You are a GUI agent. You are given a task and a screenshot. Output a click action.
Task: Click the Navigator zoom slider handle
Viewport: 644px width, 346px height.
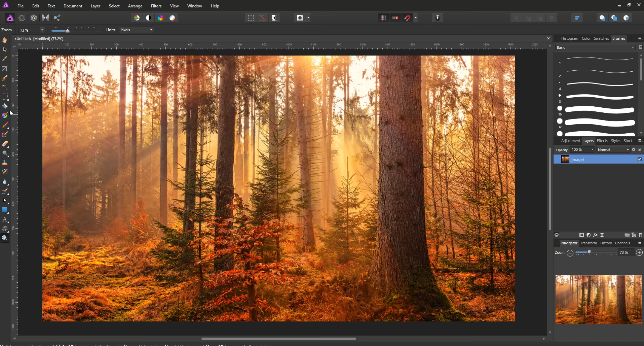(x=589, y=252)
